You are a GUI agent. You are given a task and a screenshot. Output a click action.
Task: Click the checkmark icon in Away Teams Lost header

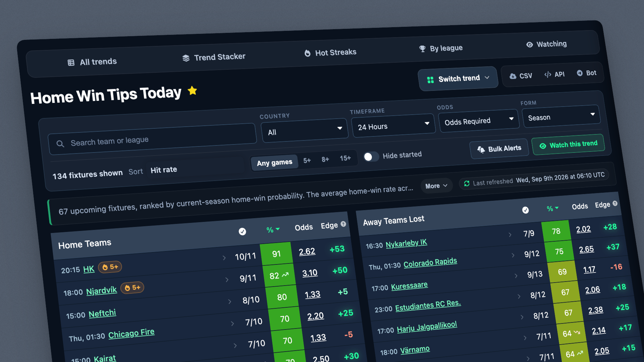coord(526,210)
